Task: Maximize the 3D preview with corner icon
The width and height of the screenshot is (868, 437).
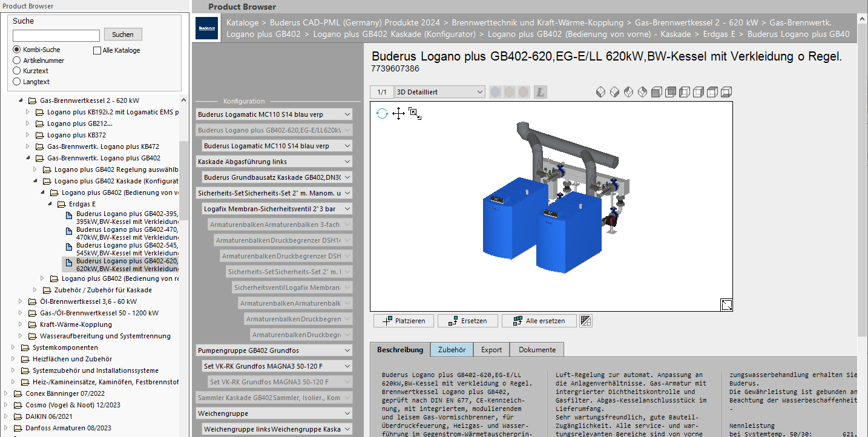Action: click(x=726, y=304)
